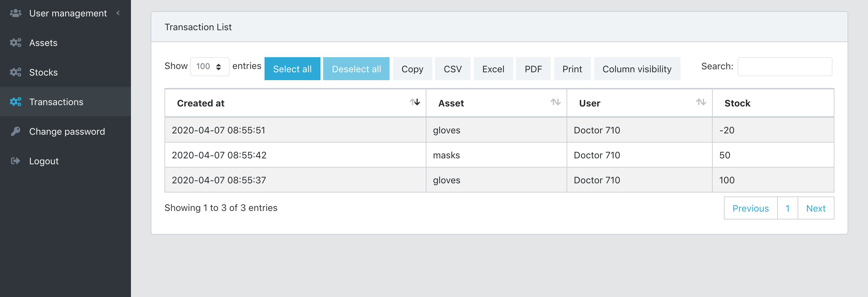The image size is (868, 297).
Task: Click the -20 stock cell
Action: 773,130
